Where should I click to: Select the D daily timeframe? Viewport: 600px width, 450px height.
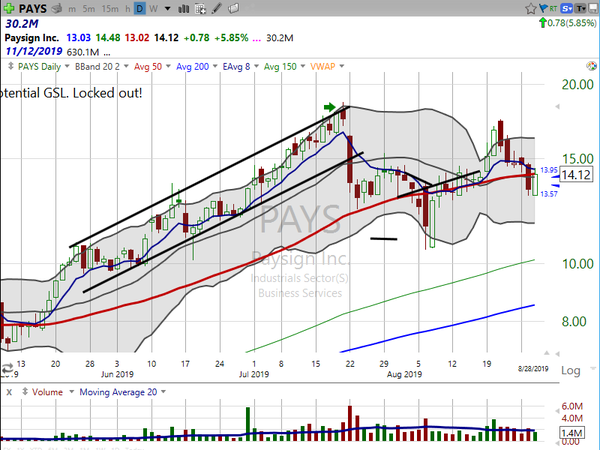[140, 9]
